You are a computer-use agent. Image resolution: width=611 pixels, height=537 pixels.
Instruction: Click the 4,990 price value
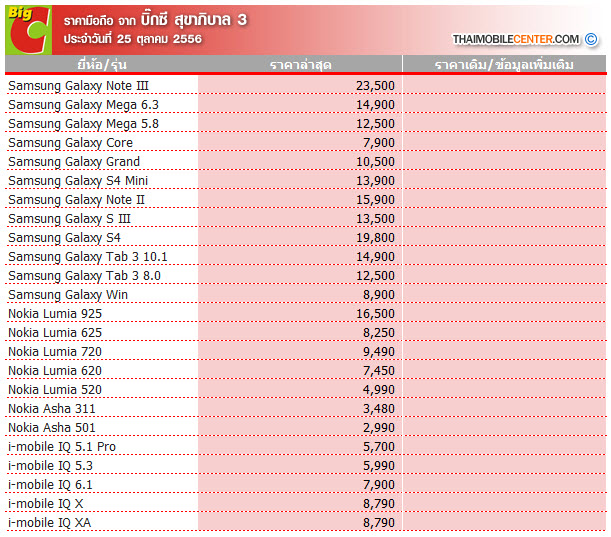pos(379,390)
